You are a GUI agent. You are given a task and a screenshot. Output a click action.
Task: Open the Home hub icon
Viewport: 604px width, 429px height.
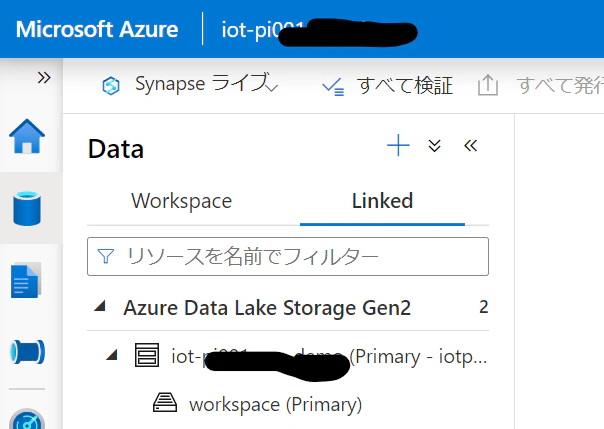(27, 136)
